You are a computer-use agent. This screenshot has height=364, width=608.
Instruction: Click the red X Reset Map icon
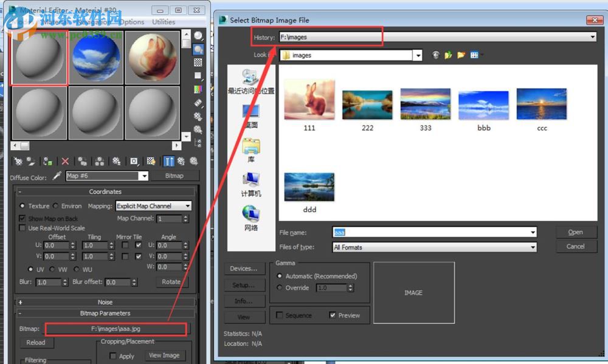65,161
